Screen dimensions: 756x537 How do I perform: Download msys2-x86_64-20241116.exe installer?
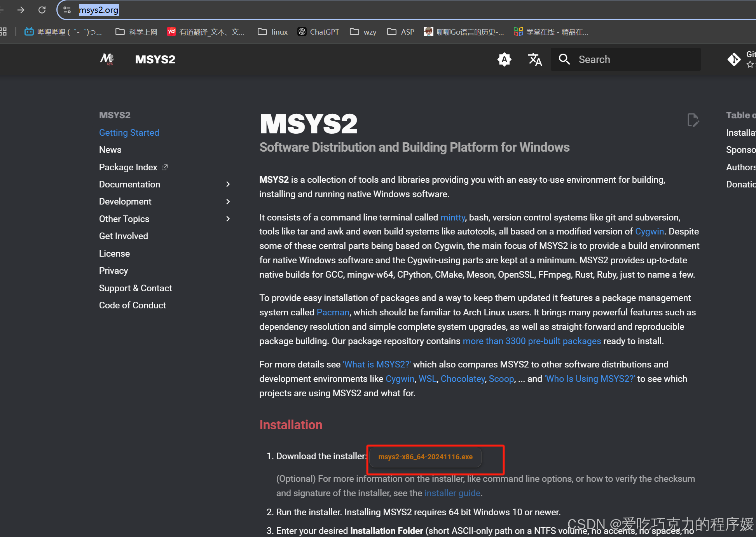[425, 457]
